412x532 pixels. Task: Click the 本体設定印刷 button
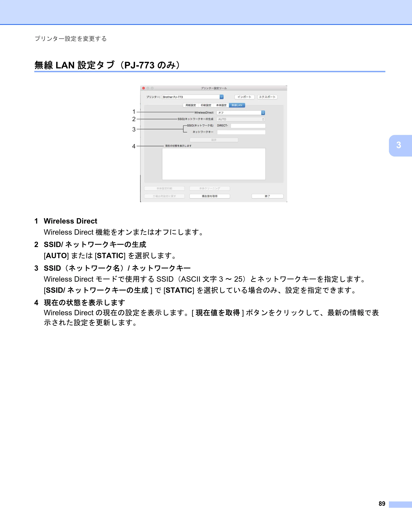164,189
